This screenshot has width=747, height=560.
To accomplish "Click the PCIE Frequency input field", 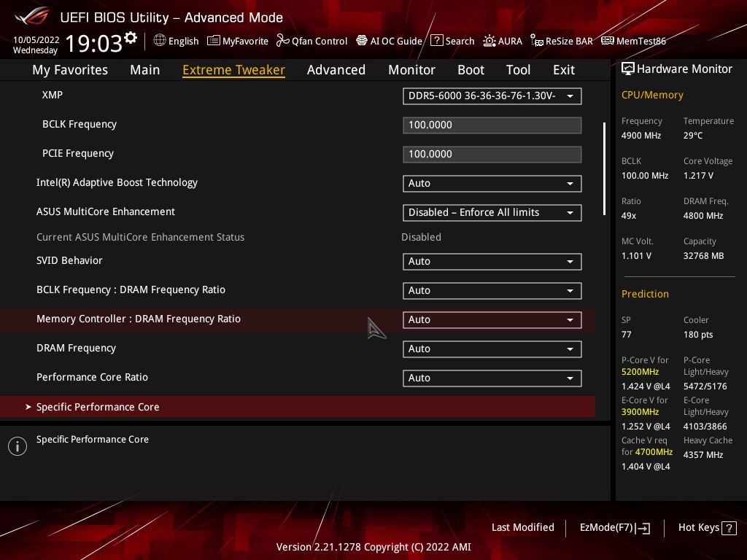I will pyautogui.click(x=492, y=155).
